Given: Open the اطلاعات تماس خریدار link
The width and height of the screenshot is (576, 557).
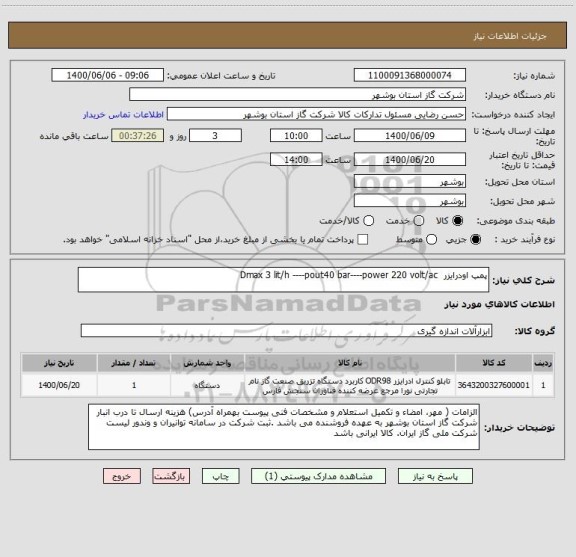Looking at the screenshot, I should pos(123,115).
